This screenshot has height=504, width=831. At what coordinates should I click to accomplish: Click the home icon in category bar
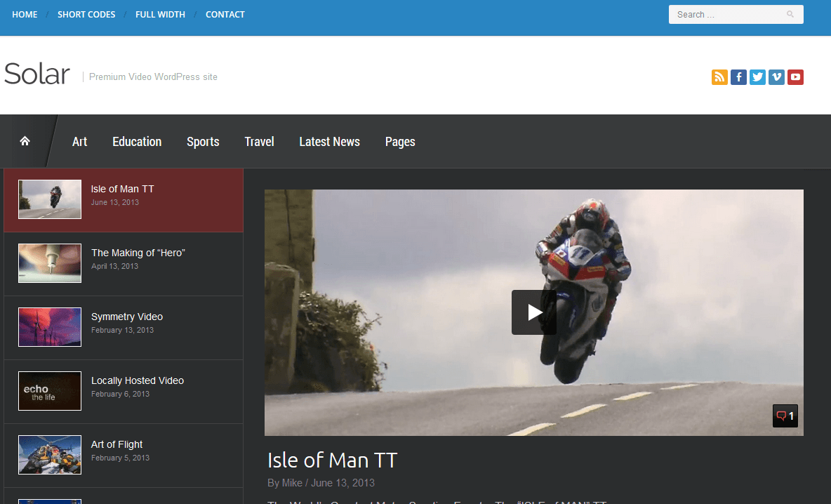coord(25,141)
